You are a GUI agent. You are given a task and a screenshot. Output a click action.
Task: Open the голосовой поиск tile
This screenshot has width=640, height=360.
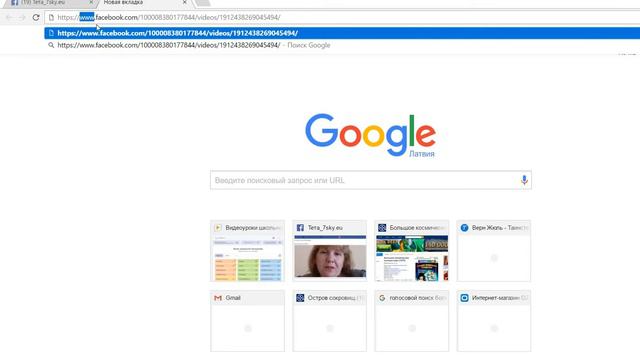412,321
